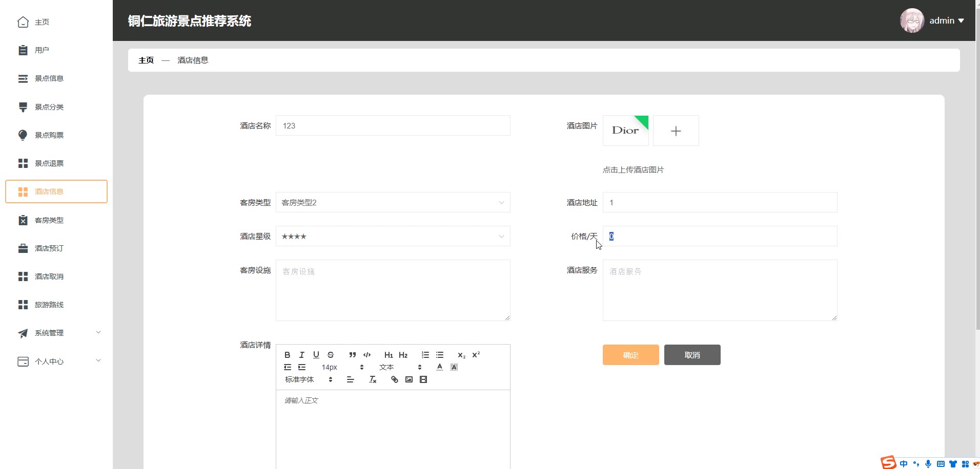Insert a blockquote in the editor

[352, 355]
